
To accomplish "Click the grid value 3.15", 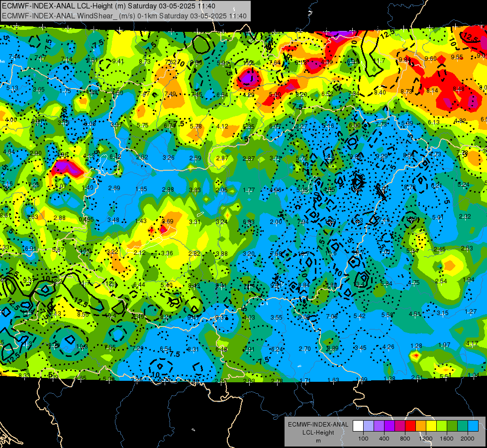I will (x=442, y=313).
